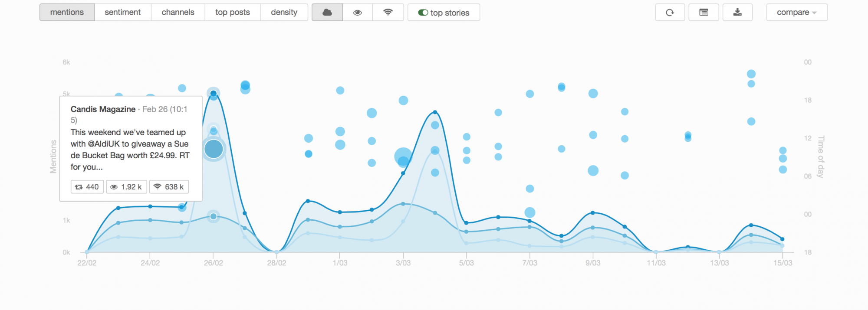Click the 26/02 peak mentions data point
Screen dimensions: 868x310
pos(214,94)
